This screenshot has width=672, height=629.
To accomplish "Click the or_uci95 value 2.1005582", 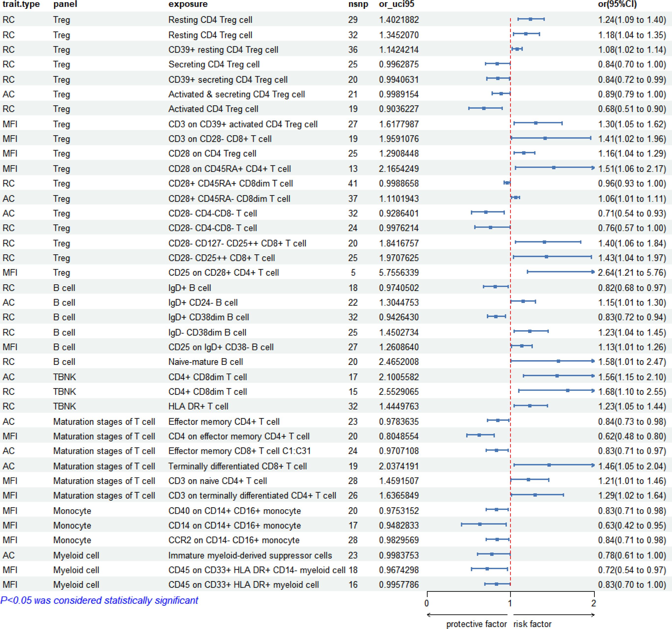I will click(x=399, y=377).
